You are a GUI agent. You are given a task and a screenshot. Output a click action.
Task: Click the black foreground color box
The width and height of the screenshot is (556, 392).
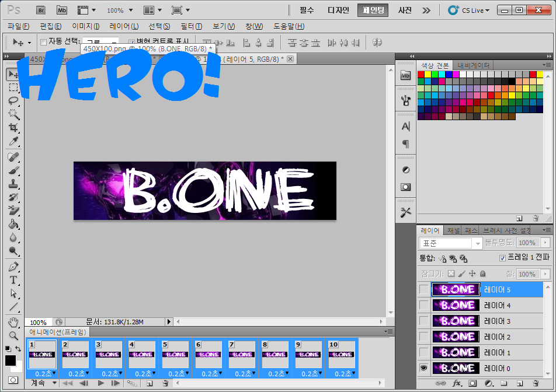pos(11,360)
